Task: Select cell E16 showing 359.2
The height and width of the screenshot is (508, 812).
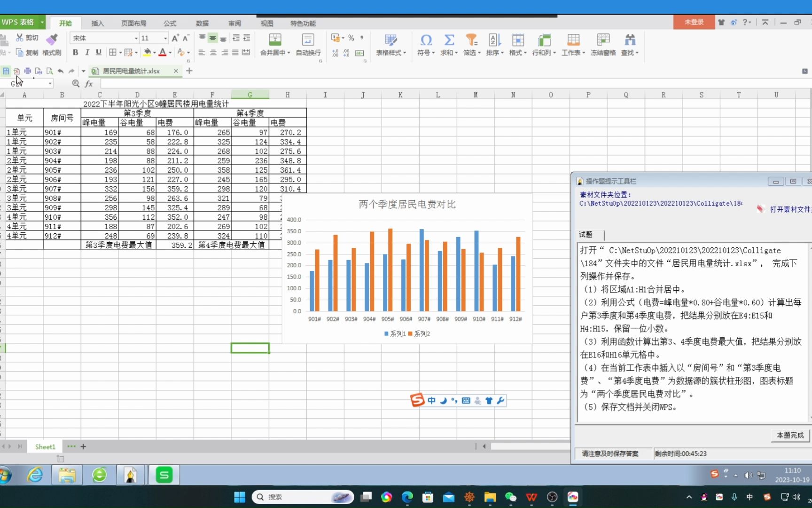Action: [x=175, y=245]
